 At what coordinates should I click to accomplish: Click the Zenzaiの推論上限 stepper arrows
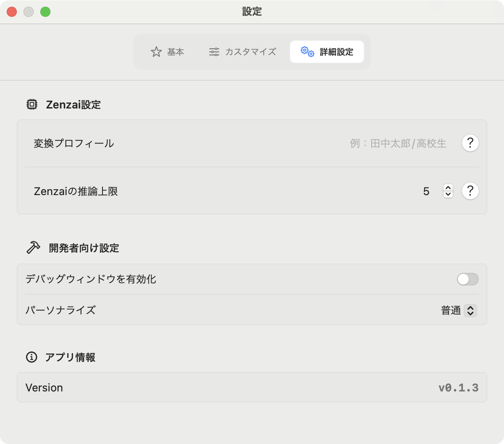[448, 191]
